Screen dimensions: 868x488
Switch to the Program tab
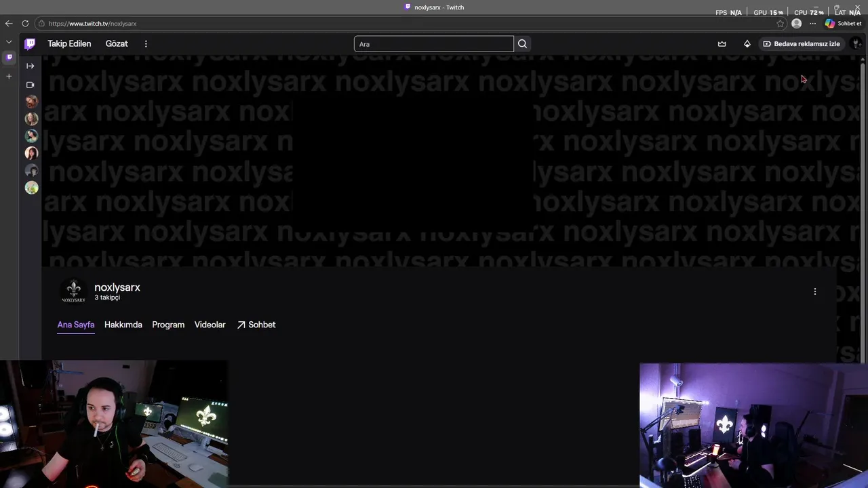point(168,325)
